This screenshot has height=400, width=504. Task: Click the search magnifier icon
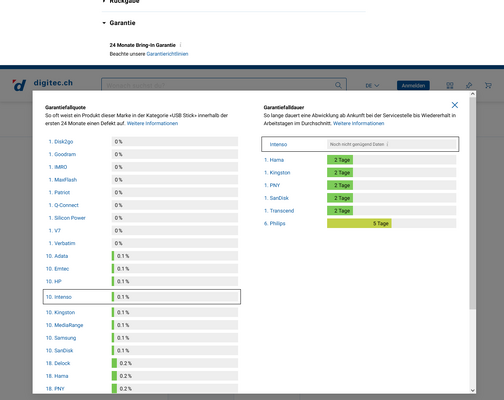pos(338,85)
